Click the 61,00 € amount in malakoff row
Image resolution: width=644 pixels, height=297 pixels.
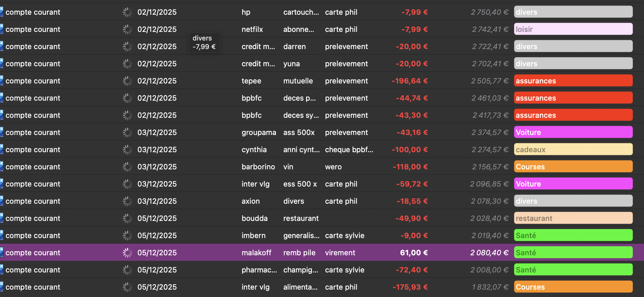414,253
